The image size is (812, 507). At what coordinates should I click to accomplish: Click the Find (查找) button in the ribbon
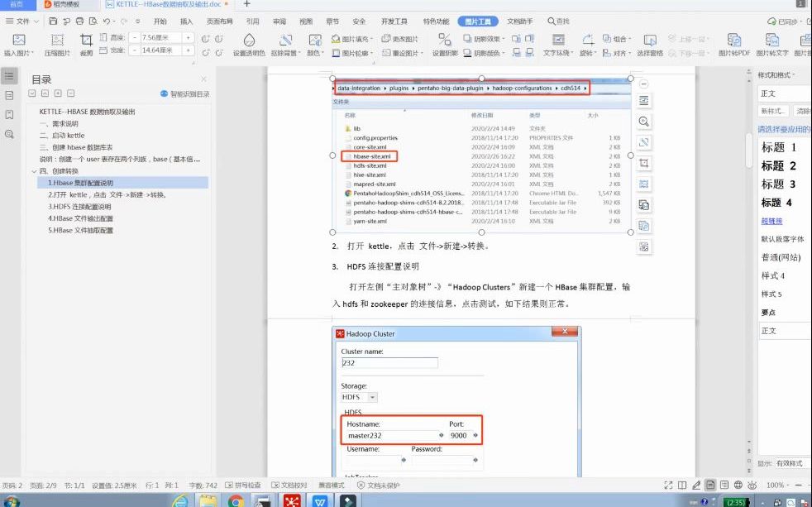point(559,22)
